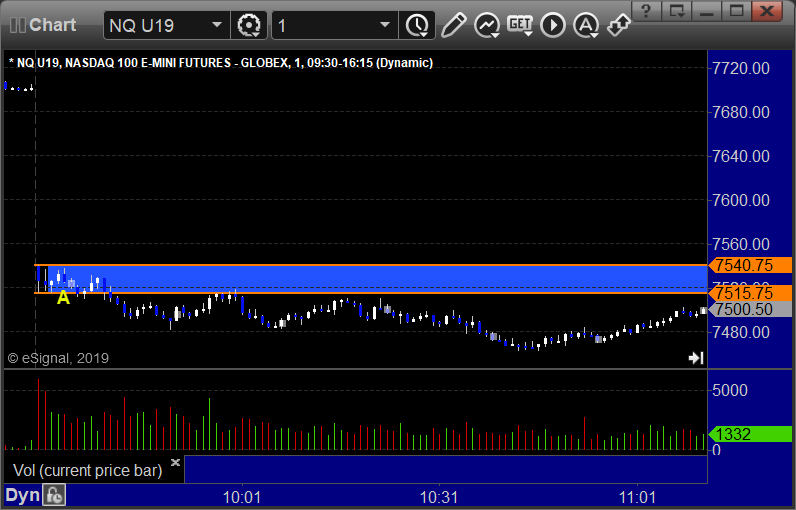Toggle the Dyn time lock icon

[x=55, y=495]
